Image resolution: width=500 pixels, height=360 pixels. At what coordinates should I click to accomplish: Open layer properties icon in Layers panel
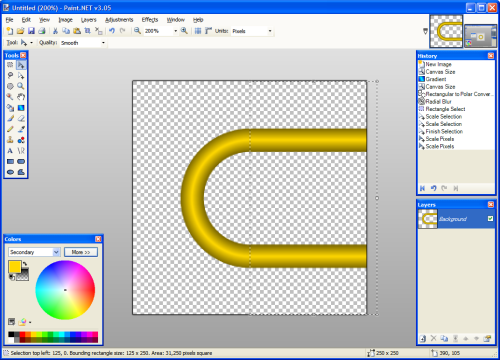(x=487, y=338)
